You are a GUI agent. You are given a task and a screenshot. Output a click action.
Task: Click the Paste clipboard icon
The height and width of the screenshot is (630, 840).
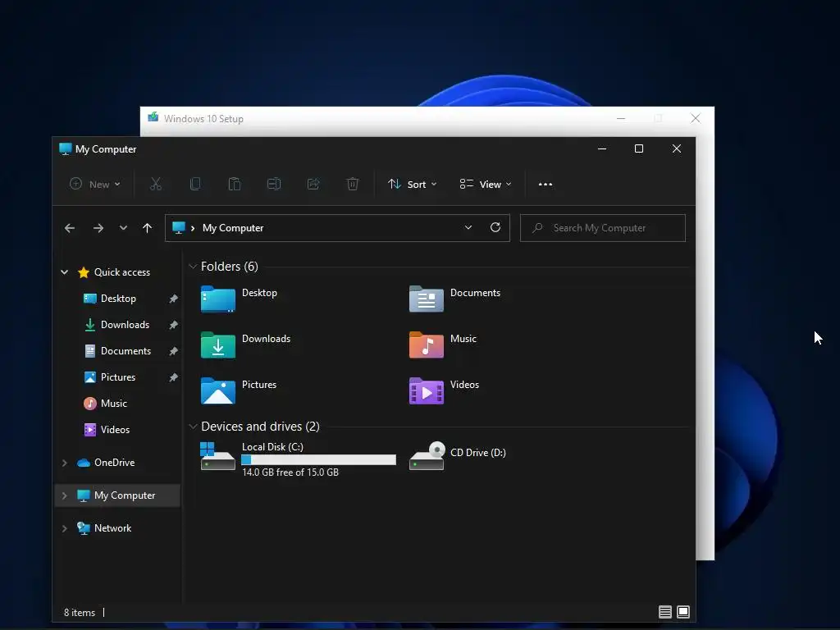[234, 185]
